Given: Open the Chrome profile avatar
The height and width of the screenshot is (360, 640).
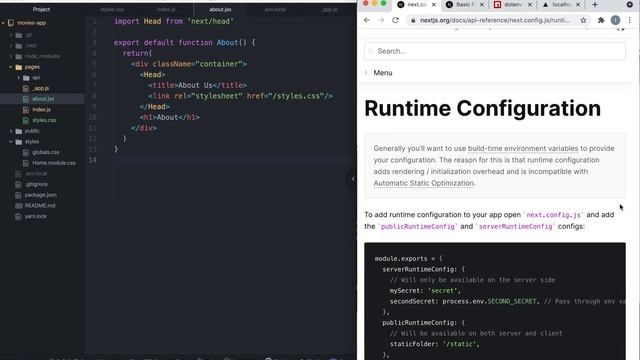Looking at the screenshot, I should (x=616, y=20).
